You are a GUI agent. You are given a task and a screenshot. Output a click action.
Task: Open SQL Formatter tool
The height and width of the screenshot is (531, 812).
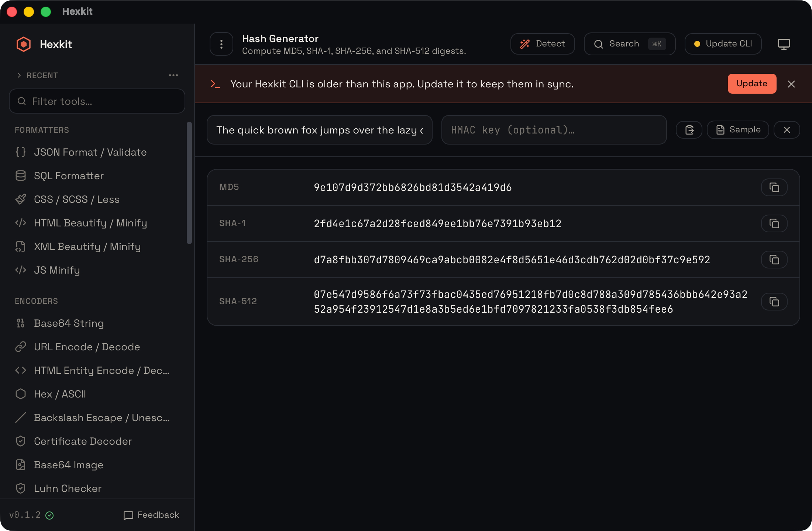(97, 176)
